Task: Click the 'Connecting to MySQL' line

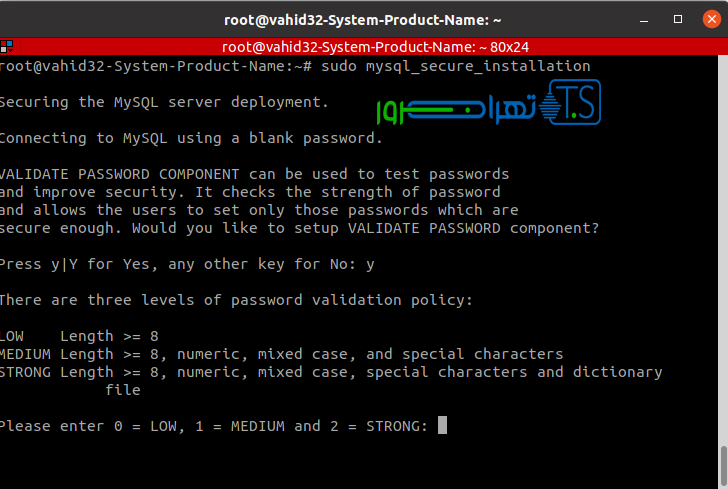Action: click(x=190, y=138)
